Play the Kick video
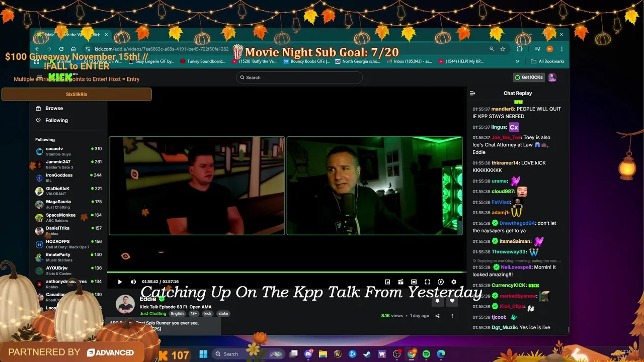Viewport: 644px width, 362px height. [x=120, y=282]
